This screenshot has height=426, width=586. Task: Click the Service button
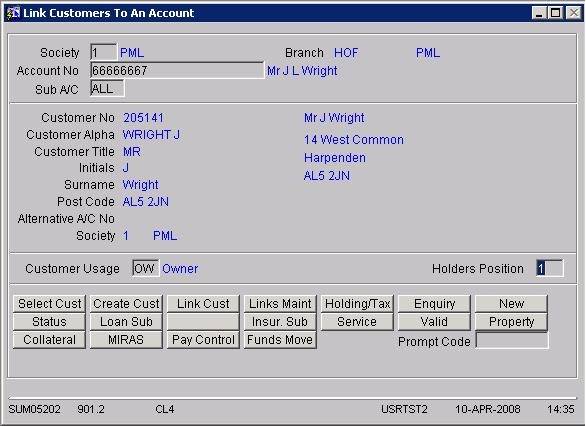[x=357, y=321]
